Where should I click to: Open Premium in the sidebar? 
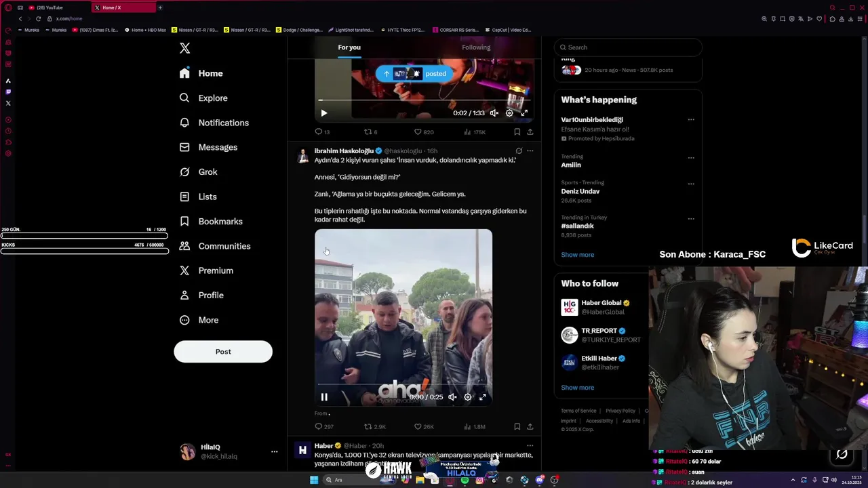pos(206,270)
